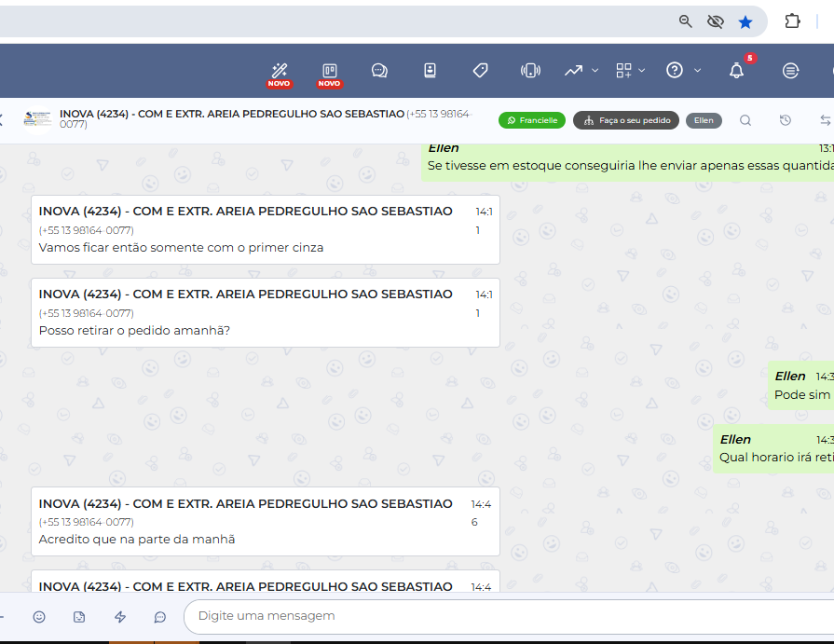Image resolution: width=834 pixels, height=644 pixels.
Task: Open the magic wand tool marked NOVO
Action: tap(279, 71)
